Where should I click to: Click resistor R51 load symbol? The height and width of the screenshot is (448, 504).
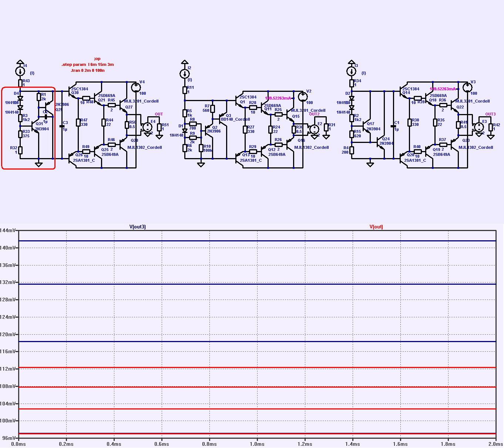159,127
